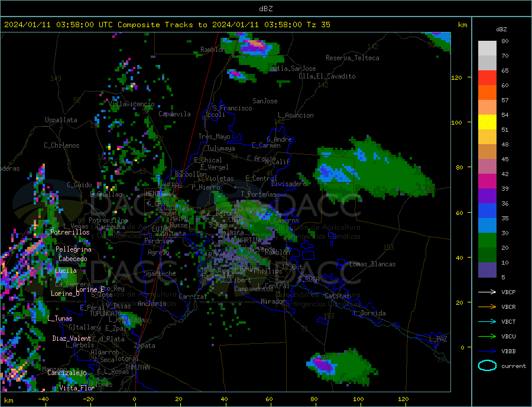Select the red 60–65 dBZ legend swatch
Screen dimensions: 532x407
click(x=487, y=77)
